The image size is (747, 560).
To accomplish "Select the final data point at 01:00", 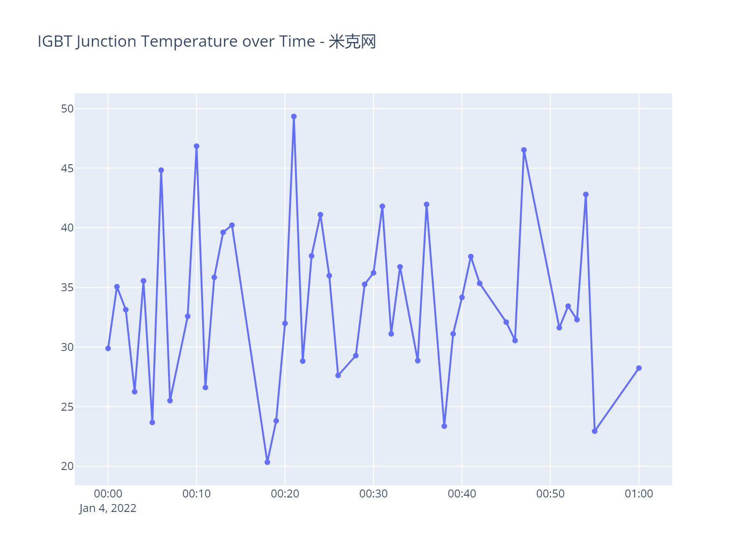I will [639, 368].
